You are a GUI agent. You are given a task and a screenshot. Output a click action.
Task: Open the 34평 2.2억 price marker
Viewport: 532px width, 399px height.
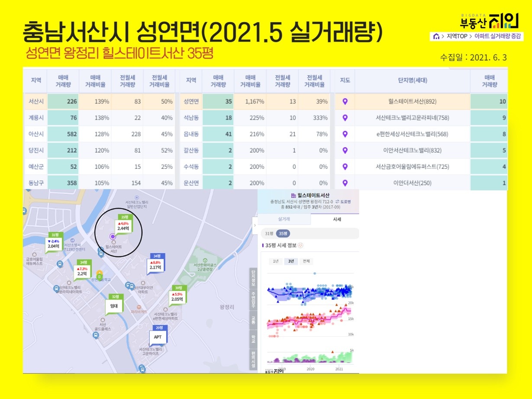[83, 270]
